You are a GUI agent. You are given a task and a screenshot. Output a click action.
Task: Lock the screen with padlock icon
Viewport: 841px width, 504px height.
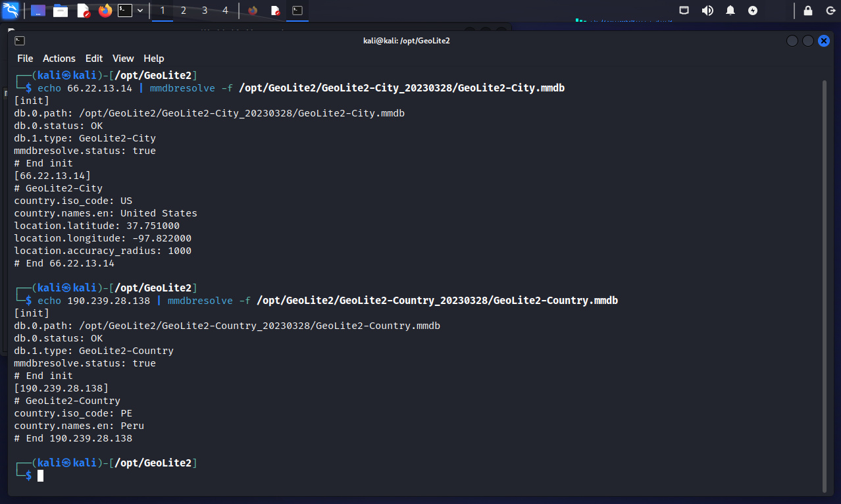808,11
